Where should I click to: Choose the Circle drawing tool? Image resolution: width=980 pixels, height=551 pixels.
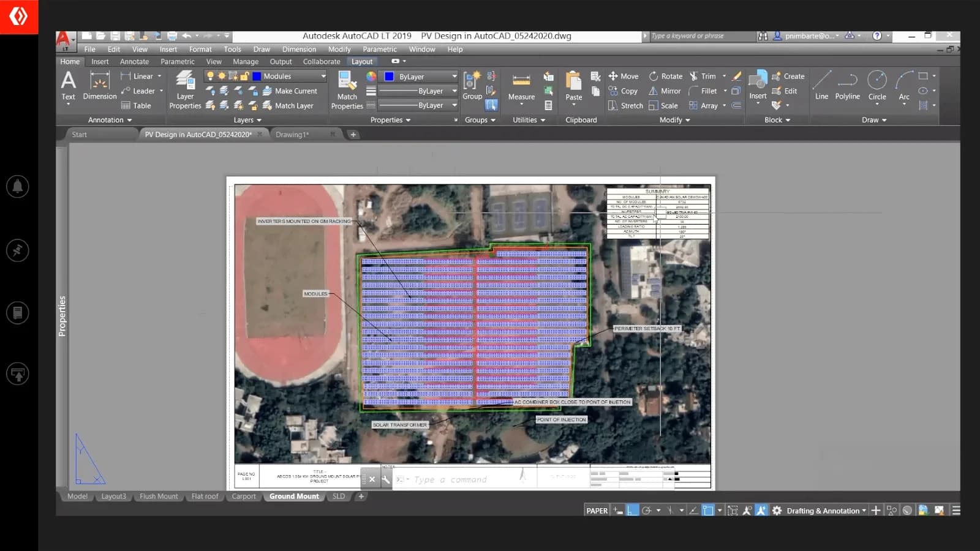click(877, 86)
